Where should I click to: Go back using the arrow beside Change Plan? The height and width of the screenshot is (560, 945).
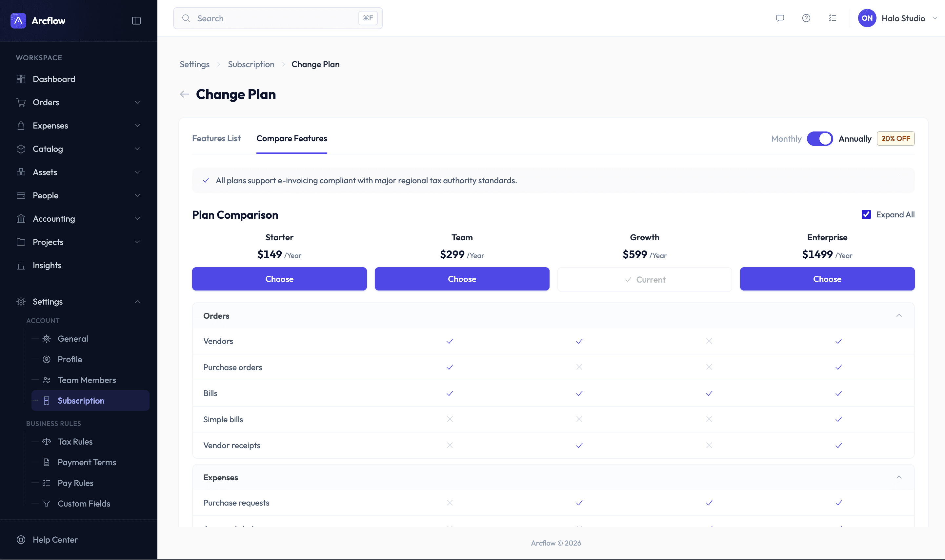[x=184, y=94]
